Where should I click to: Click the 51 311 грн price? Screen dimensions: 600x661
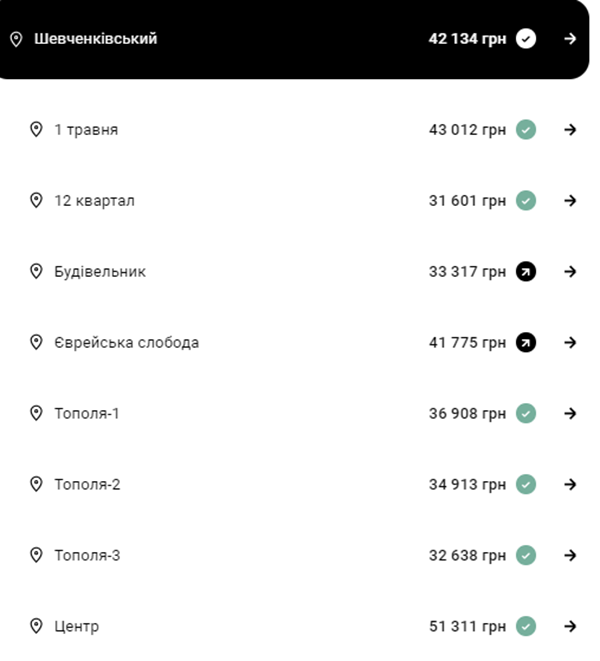point(467,627)
